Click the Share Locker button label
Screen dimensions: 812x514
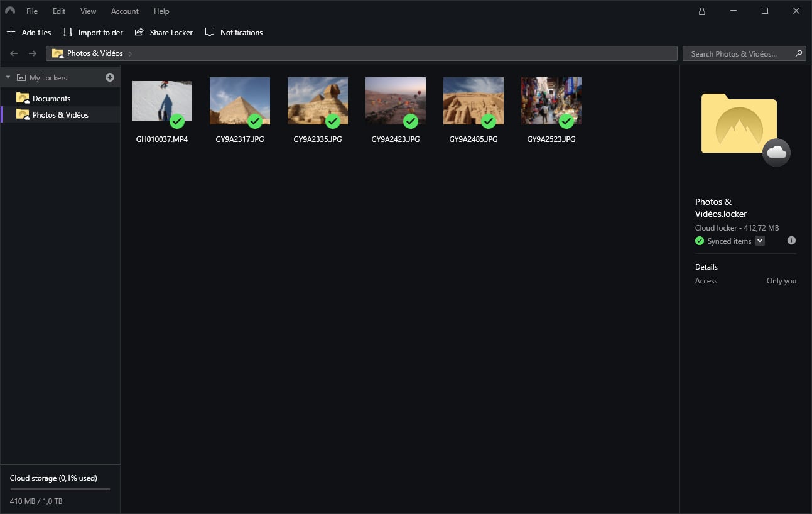(x=171, y=33)
